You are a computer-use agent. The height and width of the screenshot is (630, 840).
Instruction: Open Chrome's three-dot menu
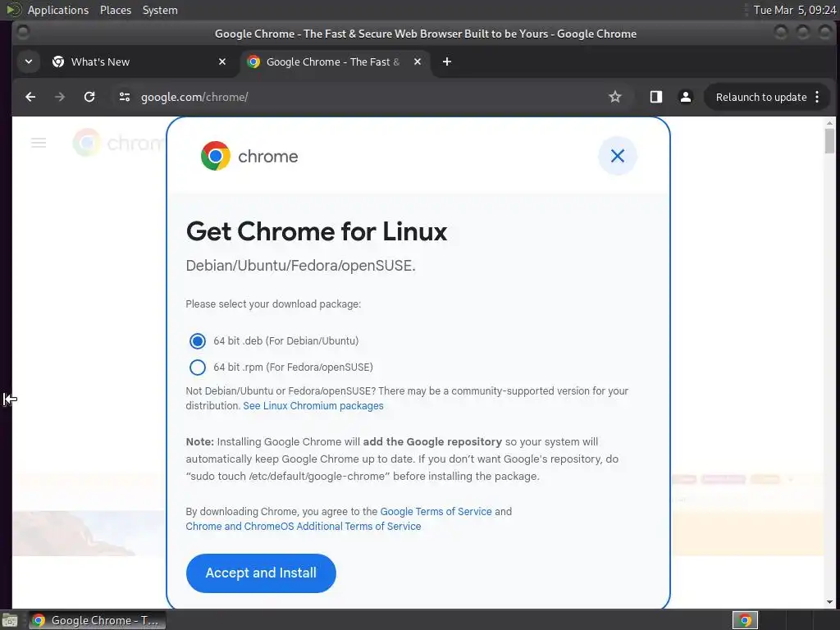click(817, 97)
